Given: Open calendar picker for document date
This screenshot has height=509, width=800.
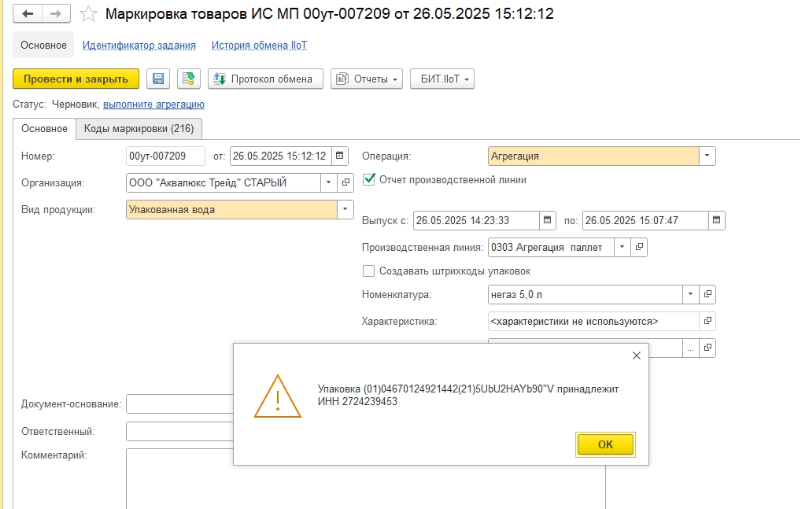Looking at the screenshot, I should pos(340,156).
